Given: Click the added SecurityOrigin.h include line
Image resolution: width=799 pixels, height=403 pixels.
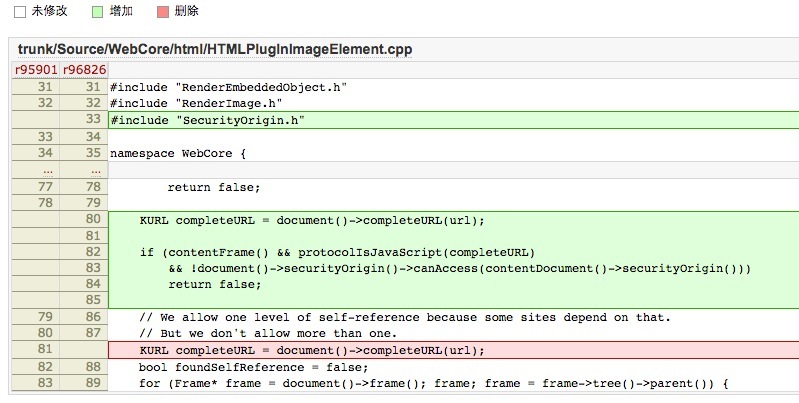Looking at the screenshot, I should coord(207,120).
